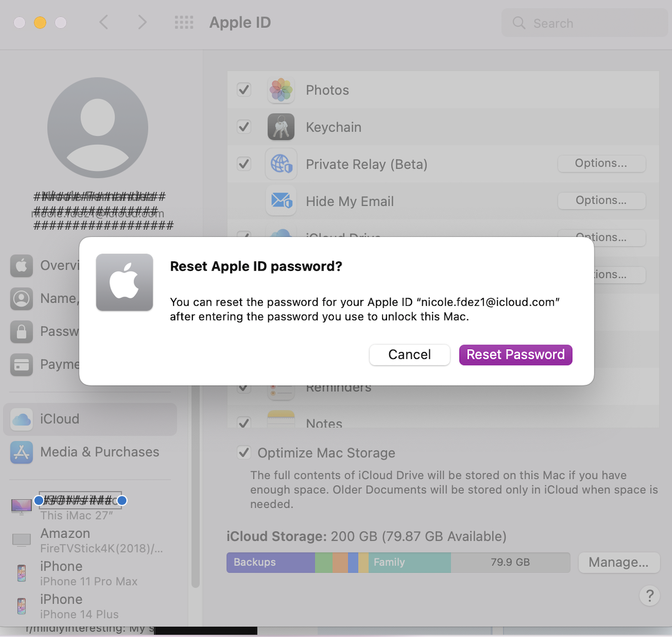Viewport: 672px width, 637px height.
Task: Uncheck the Keychain checkbox
Action: pos(244,127)
